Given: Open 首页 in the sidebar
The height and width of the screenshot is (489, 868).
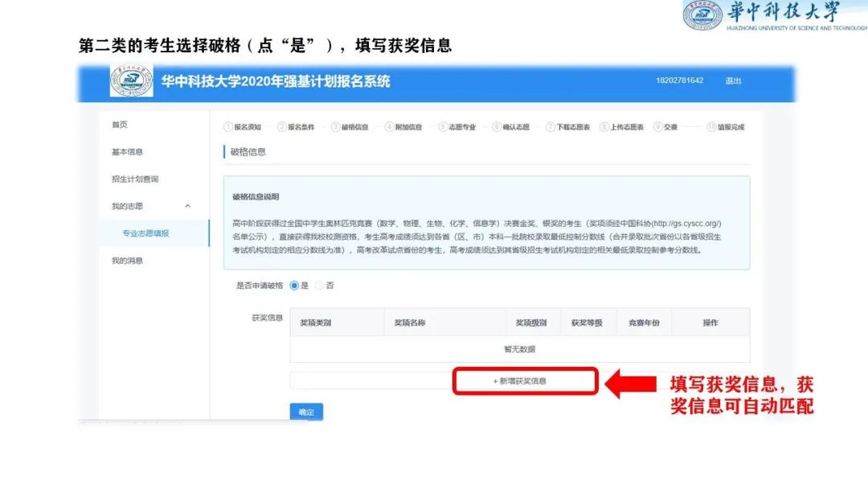Looking at the screenshot, I should pos(120,125).
